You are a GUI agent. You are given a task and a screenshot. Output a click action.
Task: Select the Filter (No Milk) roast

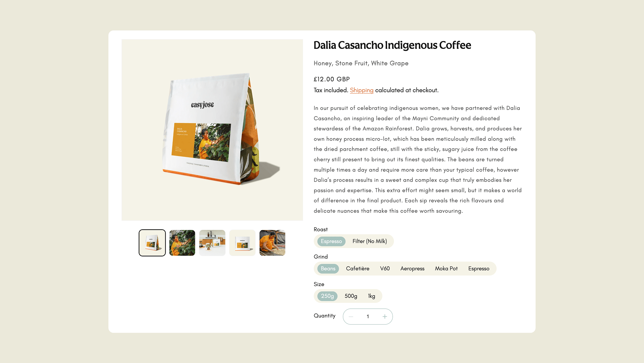[370, 241]
